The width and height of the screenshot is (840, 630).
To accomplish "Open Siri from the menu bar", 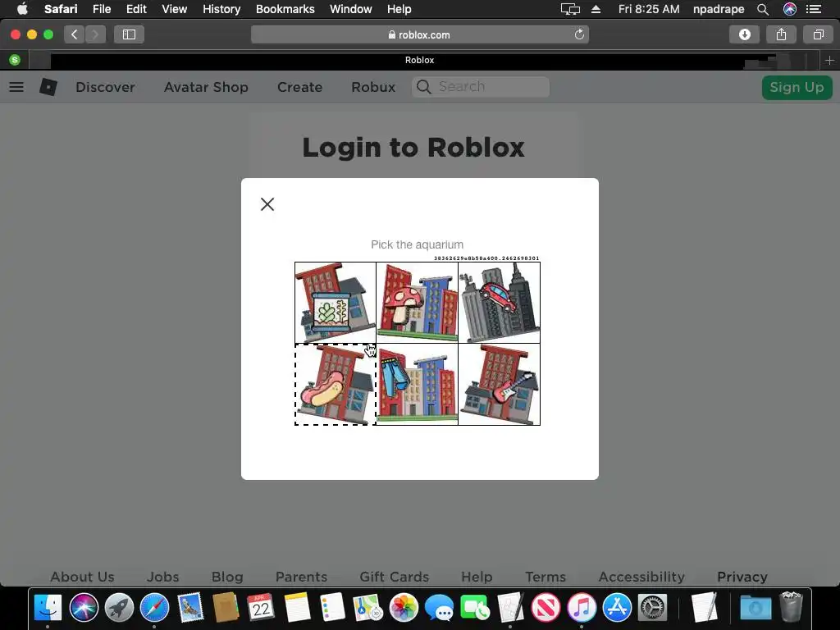I will (x=790, y=9).
